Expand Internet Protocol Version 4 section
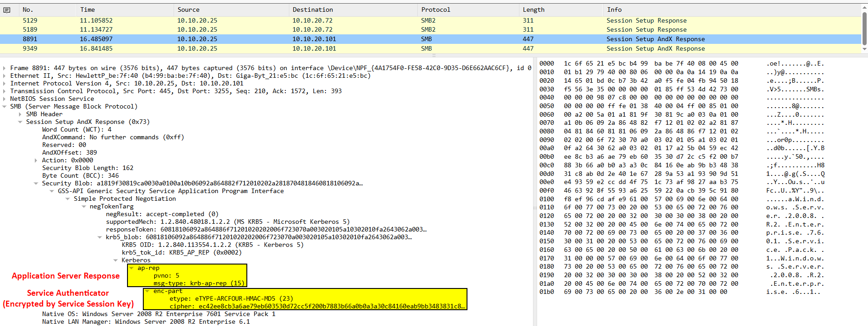Image resolution: width=868 pixels, height=326 pixels. point(5,84)
